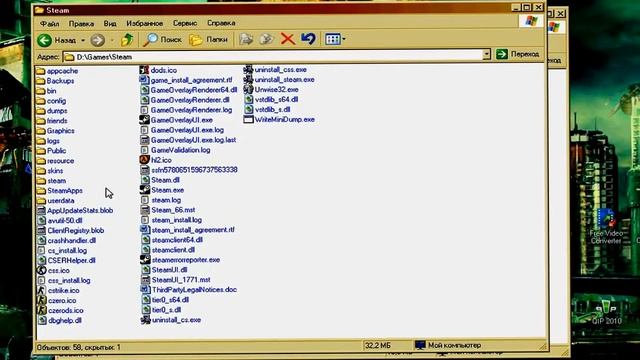Go up one folder level
Image resolution: width=640 pixels, height=360 pixels.
pos(127,40)
